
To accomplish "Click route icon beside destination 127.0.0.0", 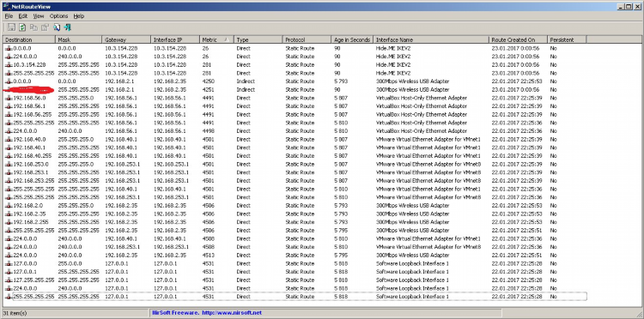I will (x=9, y=263).
